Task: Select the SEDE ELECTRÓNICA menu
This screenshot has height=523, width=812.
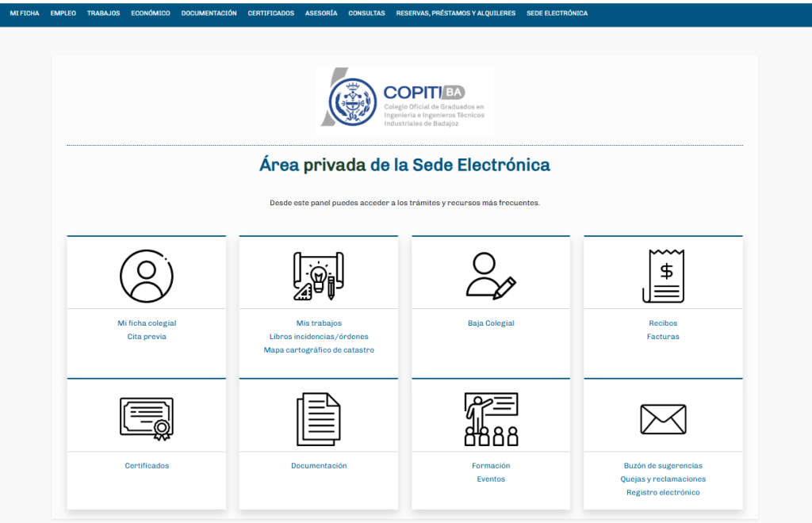Action: point(557,13)
